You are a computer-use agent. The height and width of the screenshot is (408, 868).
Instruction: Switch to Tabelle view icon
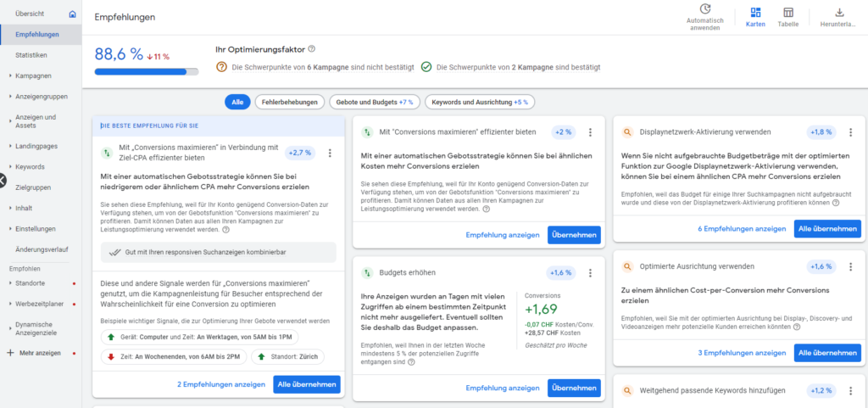787,13
